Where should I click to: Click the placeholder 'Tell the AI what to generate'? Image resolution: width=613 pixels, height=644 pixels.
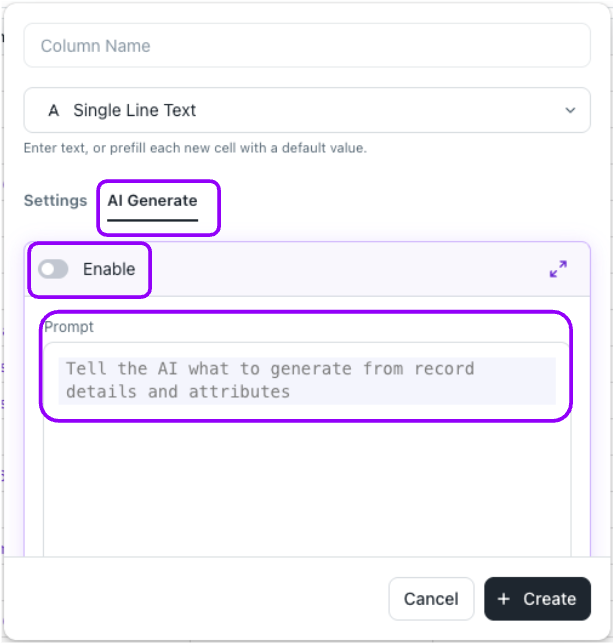point(209,369)
